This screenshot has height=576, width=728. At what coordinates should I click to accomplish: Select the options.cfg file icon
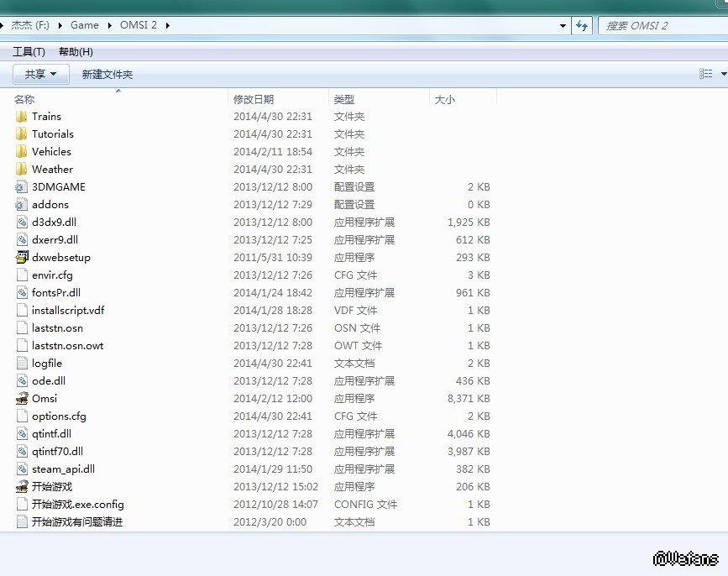pyautogui.click(x=22, y=416)
